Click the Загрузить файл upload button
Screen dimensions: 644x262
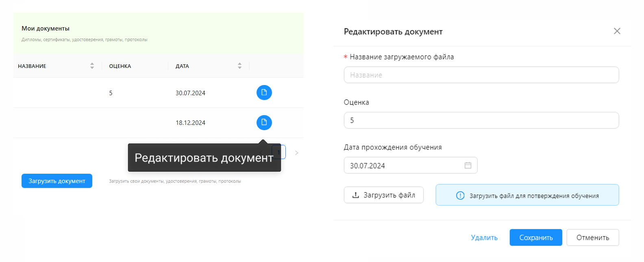point(384,195)
